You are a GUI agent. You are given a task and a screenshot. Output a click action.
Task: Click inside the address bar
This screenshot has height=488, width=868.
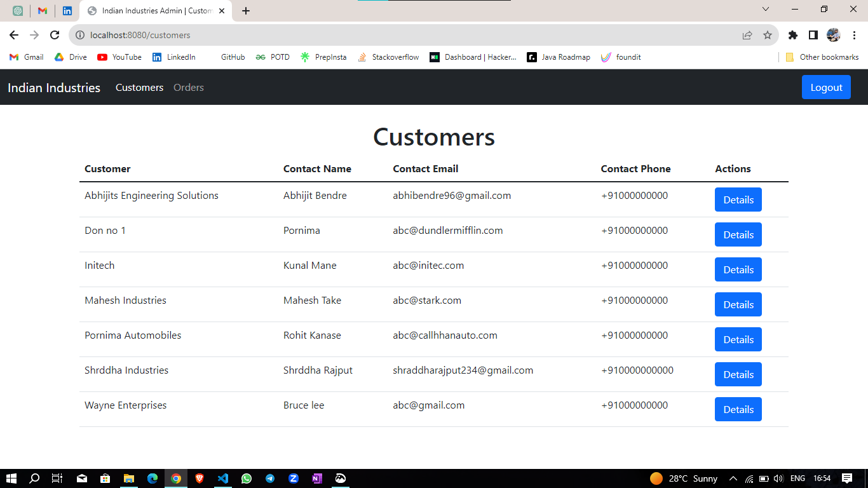point(254,36)
